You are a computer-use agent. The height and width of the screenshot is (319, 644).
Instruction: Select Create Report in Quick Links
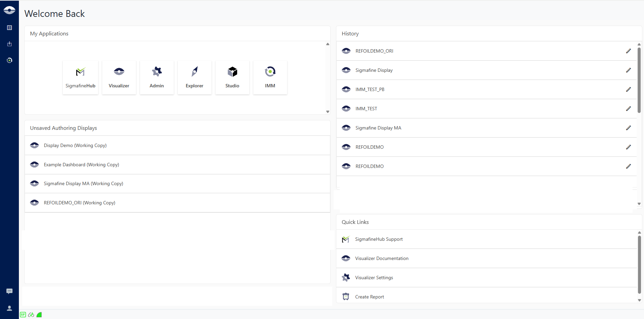[x=369, y=297]
